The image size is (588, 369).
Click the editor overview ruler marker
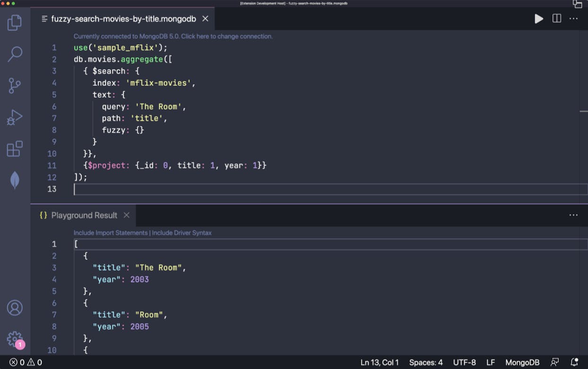click(584, 112)
